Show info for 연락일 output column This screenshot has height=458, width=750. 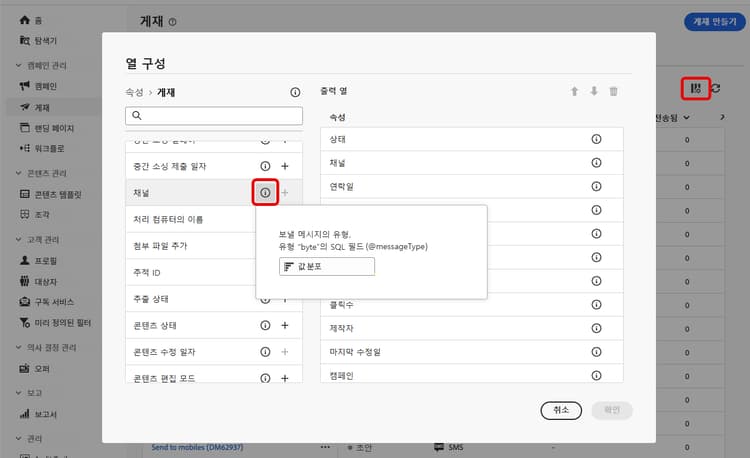[x=596, y=186]
